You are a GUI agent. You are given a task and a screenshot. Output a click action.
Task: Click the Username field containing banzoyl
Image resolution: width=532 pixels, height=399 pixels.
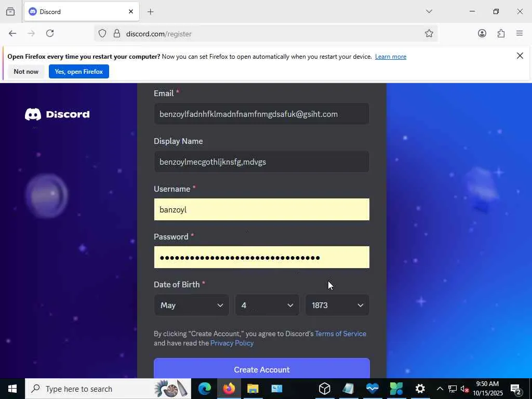pyautogui.click(x=262, y=209)
